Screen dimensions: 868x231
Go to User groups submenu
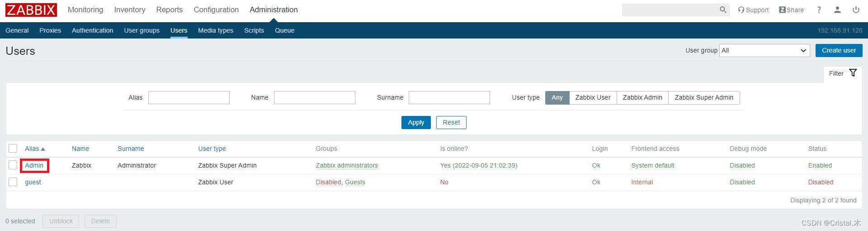click(142, 30)
